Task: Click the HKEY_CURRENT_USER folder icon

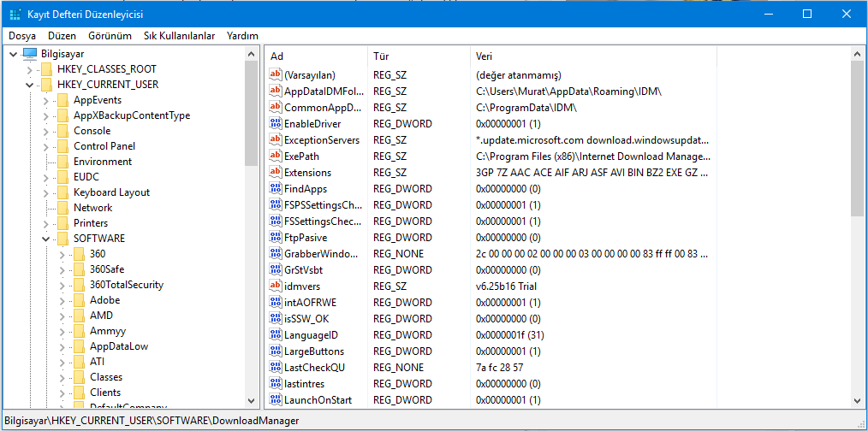Action: point(47,85)
